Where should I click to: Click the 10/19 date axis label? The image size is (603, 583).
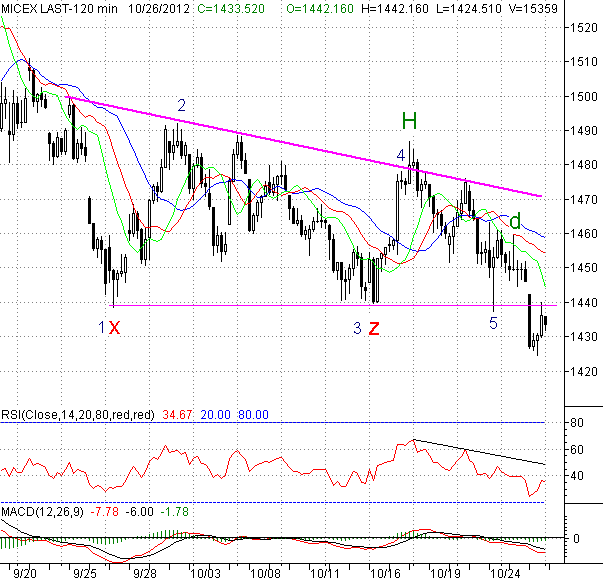[x=445, y=574]
